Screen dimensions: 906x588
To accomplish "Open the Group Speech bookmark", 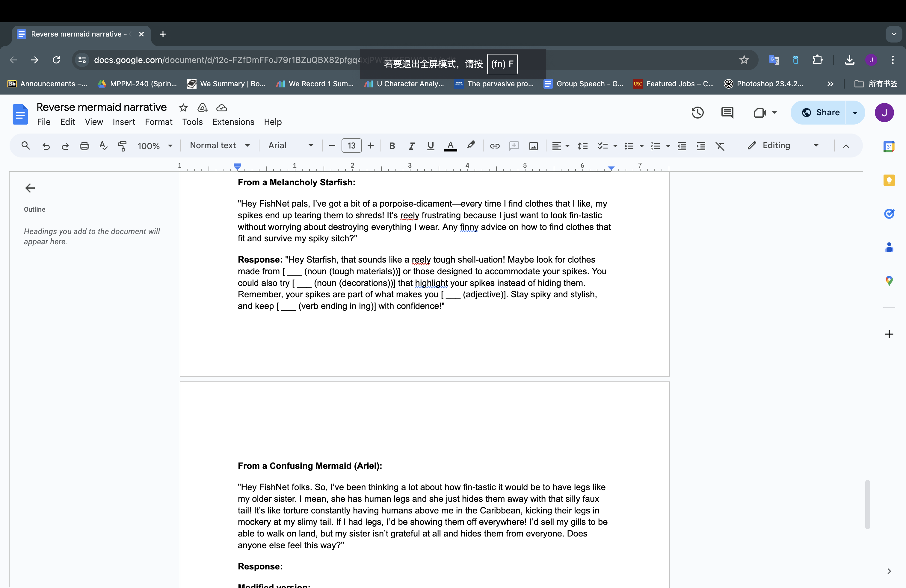I will click(584, 84).
